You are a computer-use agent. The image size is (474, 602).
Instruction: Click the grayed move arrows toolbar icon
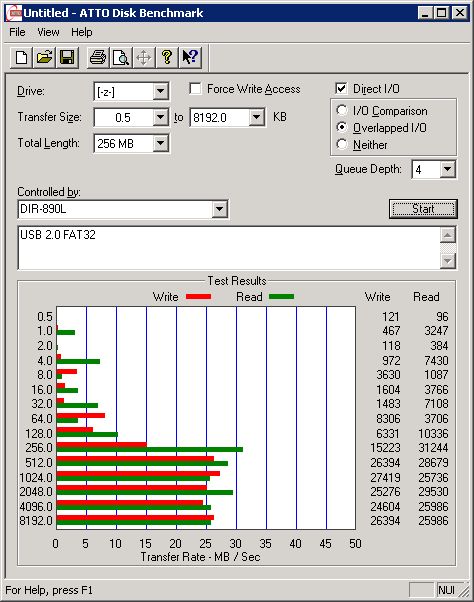[144, 58]
